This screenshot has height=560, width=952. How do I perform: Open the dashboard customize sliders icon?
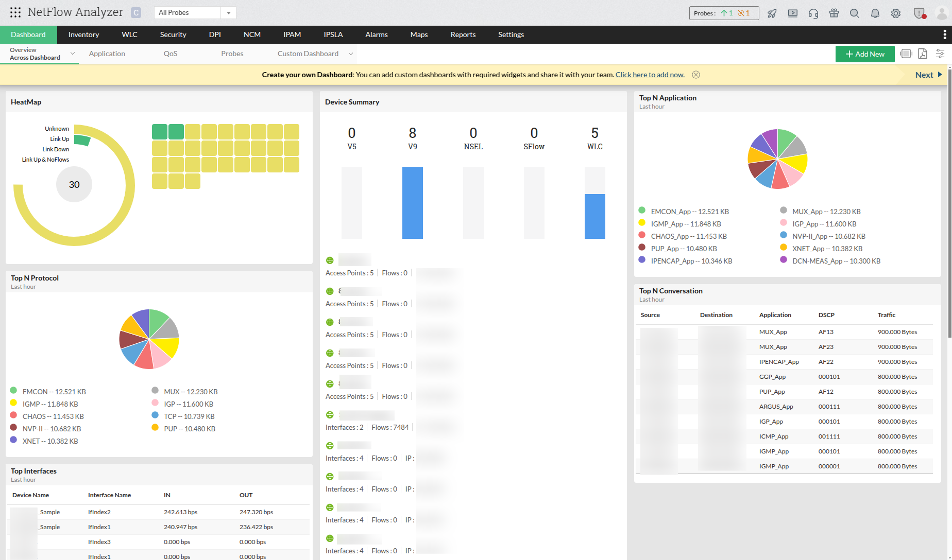[940, 54]
